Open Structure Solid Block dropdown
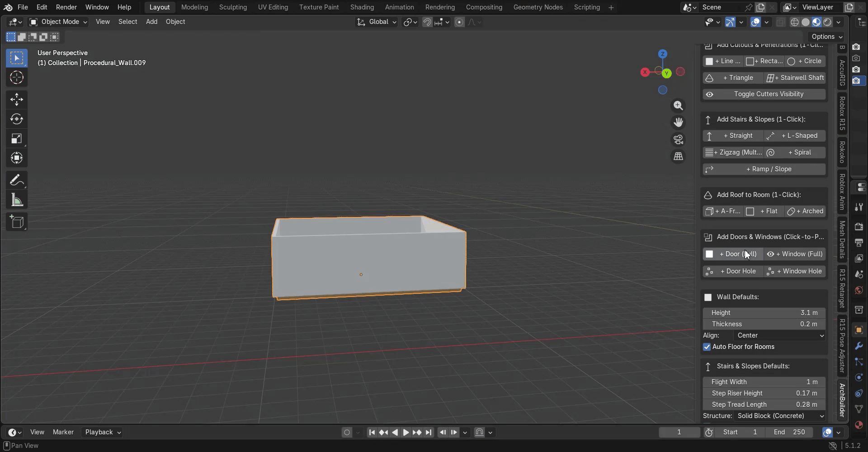Image resolution: width=868 pixels, height=452 pixels. pyautogui.click(x=780, y=416)
